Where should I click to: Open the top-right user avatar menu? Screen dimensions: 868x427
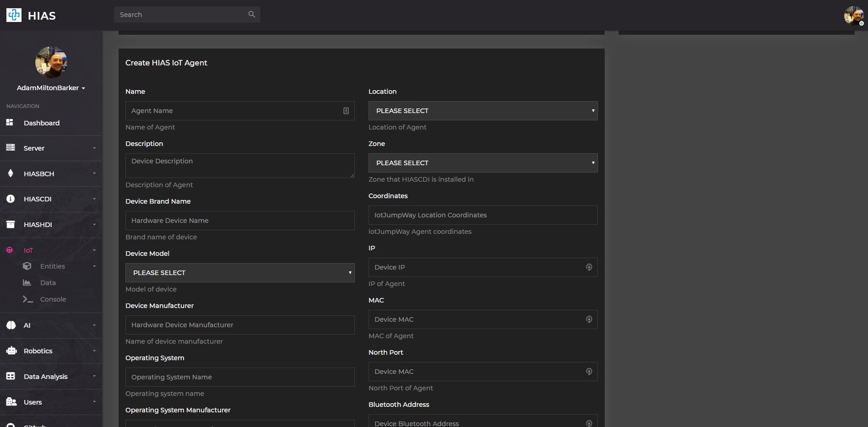(x=854, y=16)
